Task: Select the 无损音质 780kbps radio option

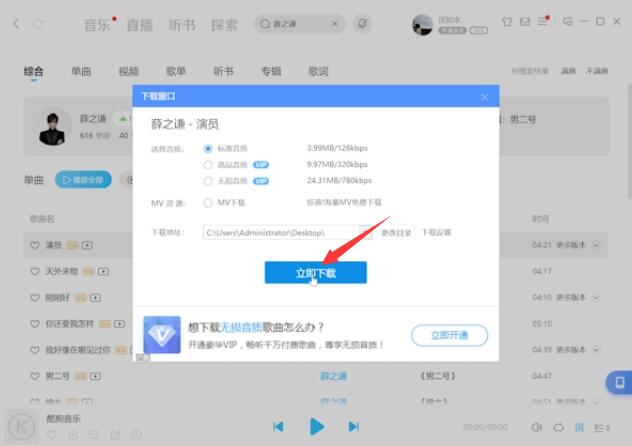Action: pos(208,181)
